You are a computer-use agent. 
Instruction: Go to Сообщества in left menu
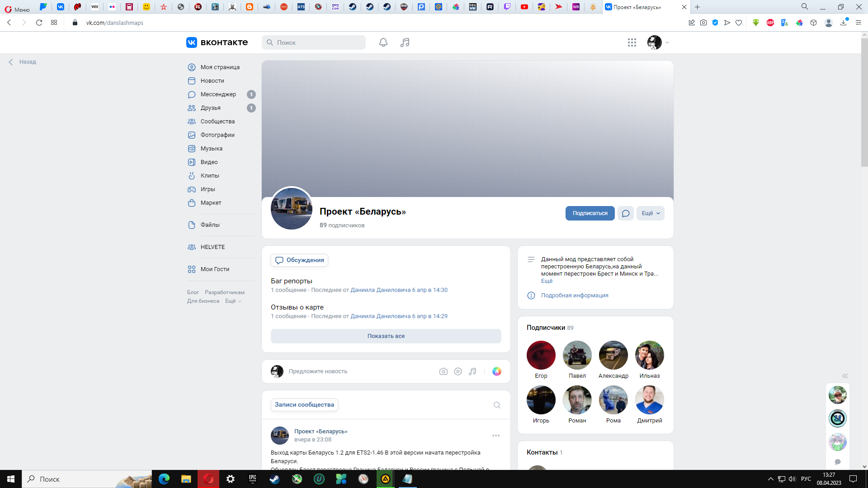(x=217, y=122)
